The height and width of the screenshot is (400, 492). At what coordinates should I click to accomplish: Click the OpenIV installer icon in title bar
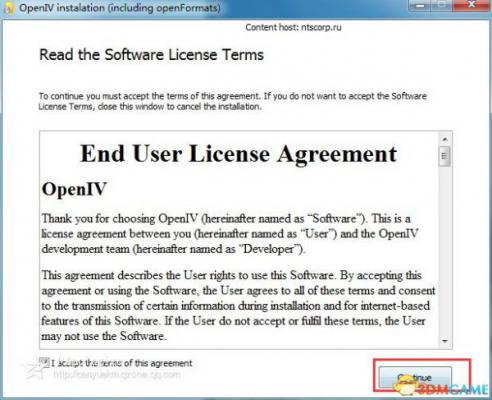[x=8, y=7]
